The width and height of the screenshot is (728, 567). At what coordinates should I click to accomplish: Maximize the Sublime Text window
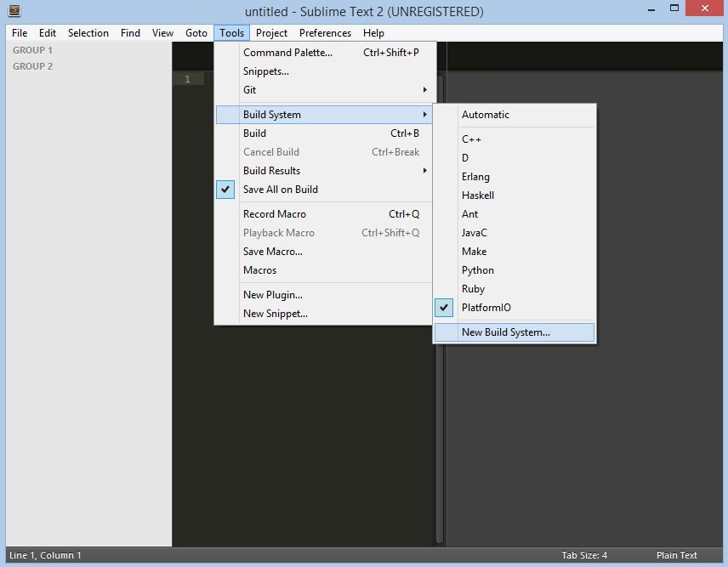point(674,9)
